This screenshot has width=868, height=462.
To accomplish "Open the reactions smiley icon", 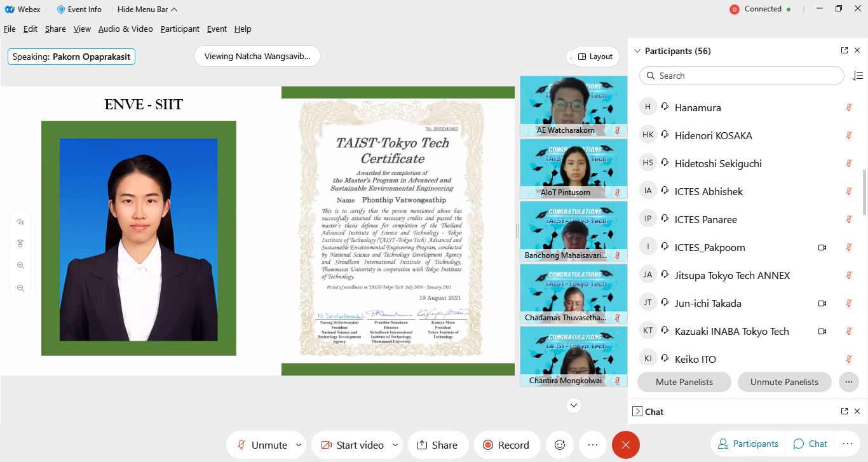I will point(560,445).
